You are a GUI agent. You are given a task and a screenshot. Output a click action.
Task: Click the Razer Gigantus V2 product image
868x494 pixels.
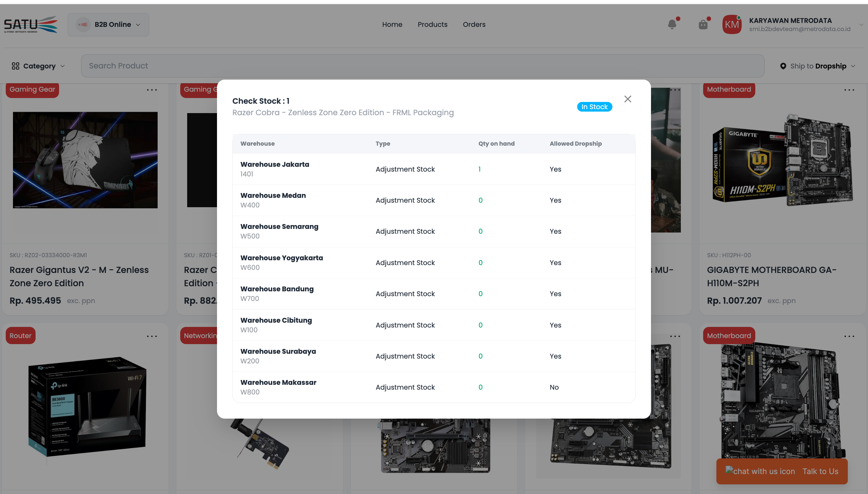point(85,160)
